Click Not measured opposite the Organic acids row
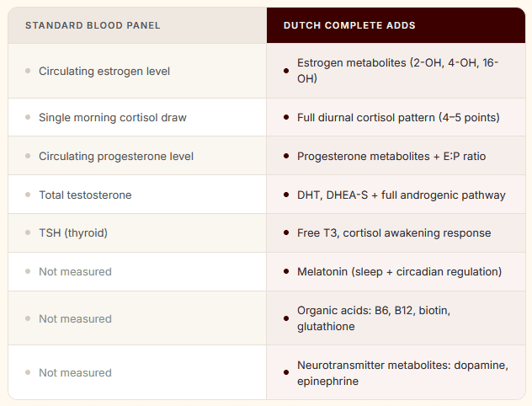This screenshot has width=532, height=406. [75, 318]
